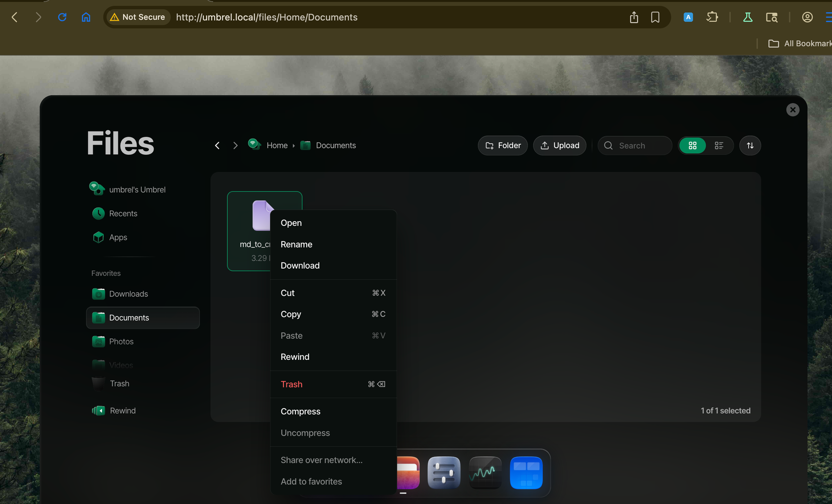The image size is (832, 504).
Task: Click the Recents clock icon
Action: (98, 214)
